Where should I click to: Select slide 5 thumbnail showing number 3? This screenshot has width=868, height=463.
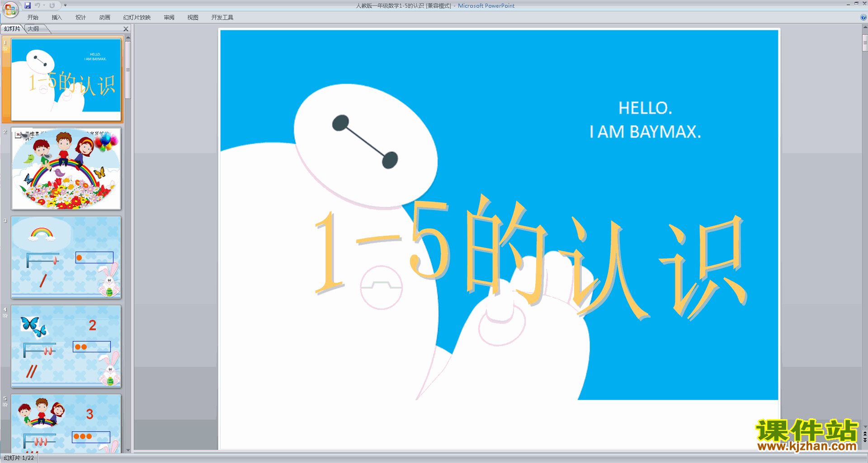click(66, 424)
